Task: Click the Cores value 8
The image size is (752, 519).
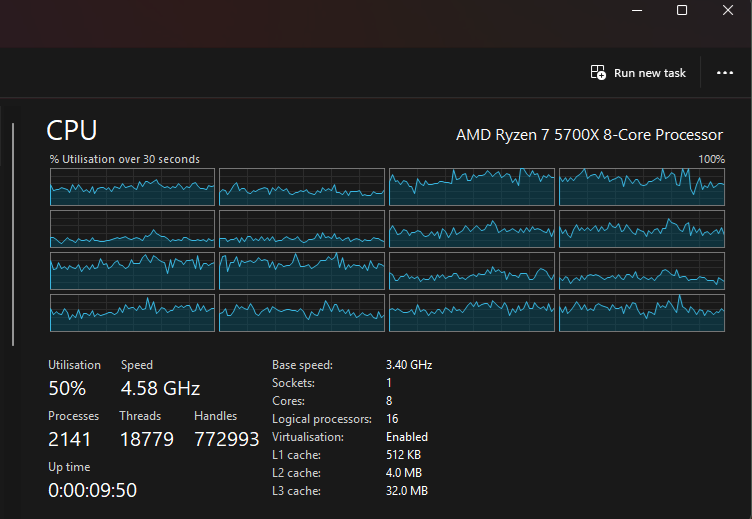Action: 389,401
